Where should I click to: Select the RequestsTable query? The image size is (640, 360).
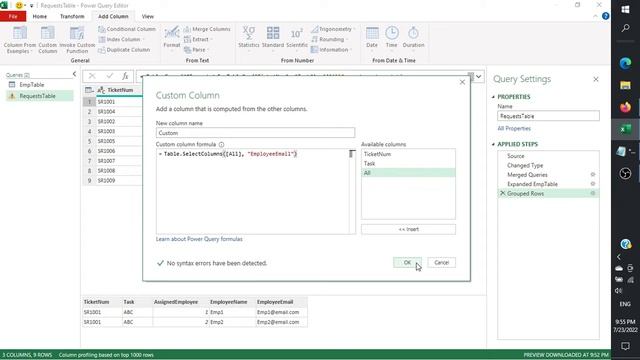click(39, 96)
